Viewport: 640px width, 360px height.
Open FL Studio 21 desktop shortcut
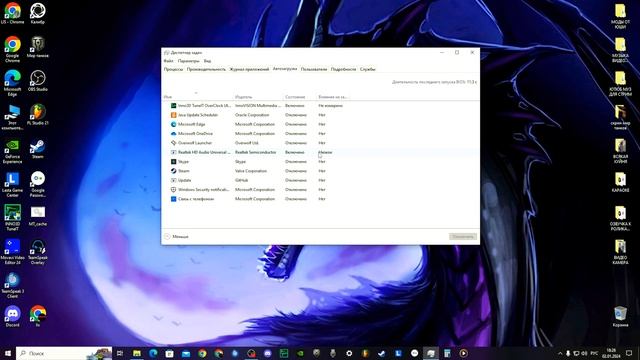(x=38, y=114)
